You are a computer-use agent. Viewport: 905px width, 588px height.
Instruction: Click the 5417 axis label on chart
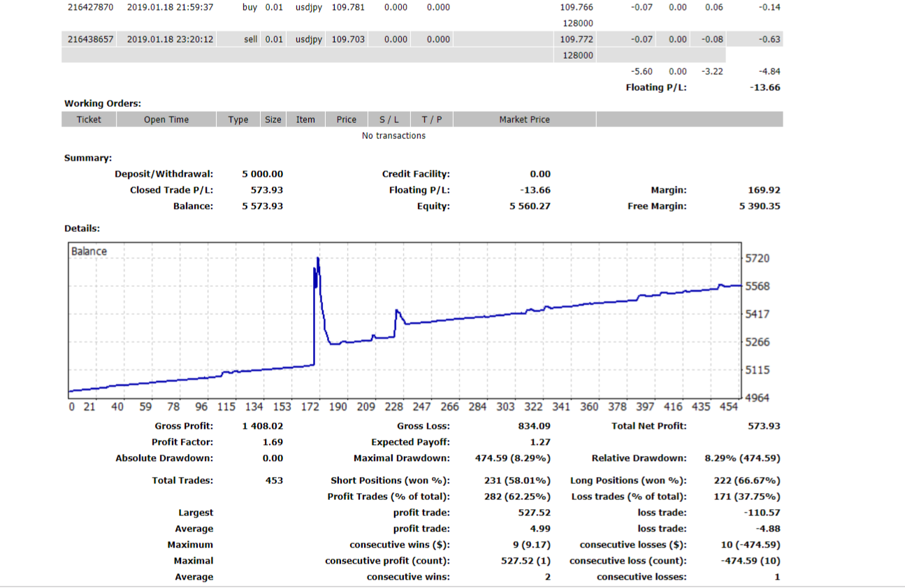758,314
